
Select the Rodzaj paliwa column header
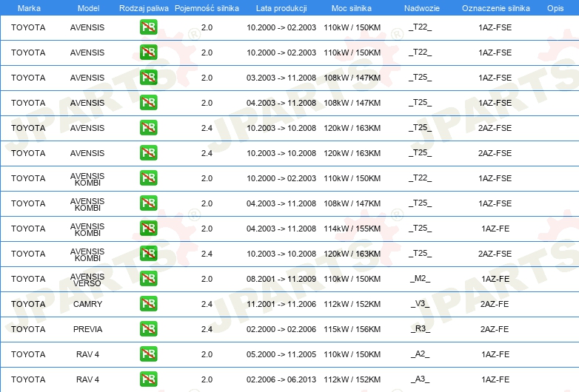pyautogui.click(x=144, y=8)
